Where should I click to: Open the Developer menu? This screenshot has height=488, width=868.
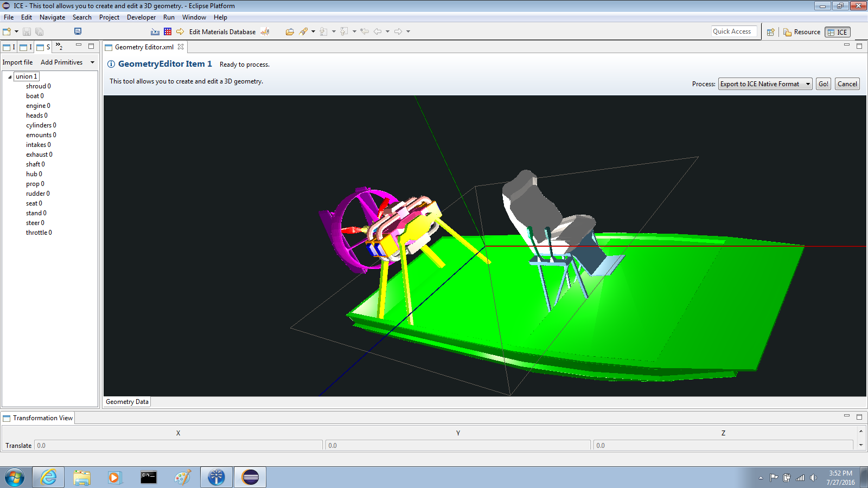pos(141,17)
